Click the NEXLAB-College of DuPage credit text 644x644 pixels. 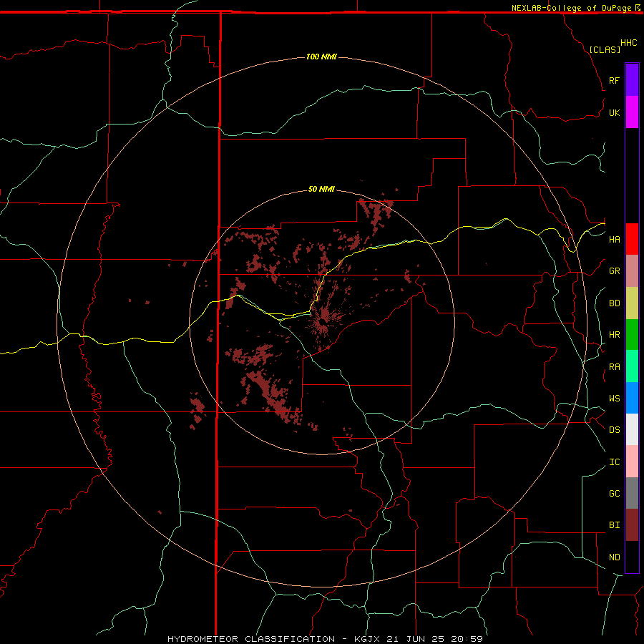click(571, 8)
